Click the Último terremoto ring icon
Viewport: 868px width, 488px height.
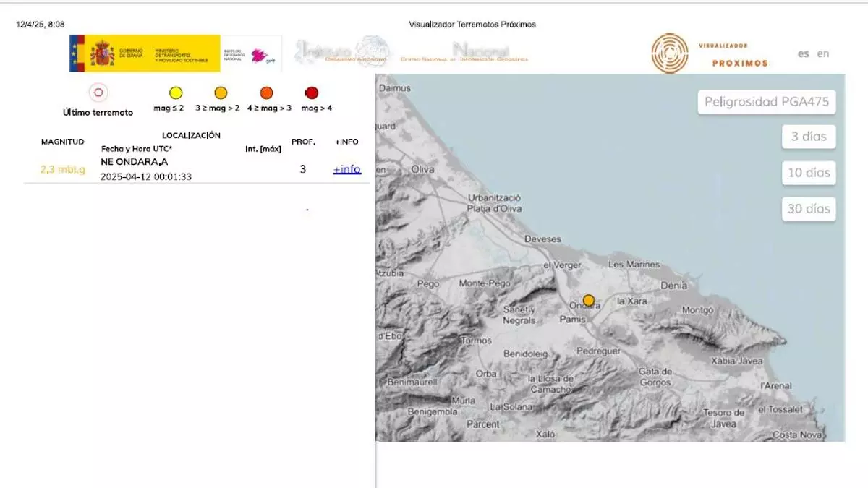(98, 93)
